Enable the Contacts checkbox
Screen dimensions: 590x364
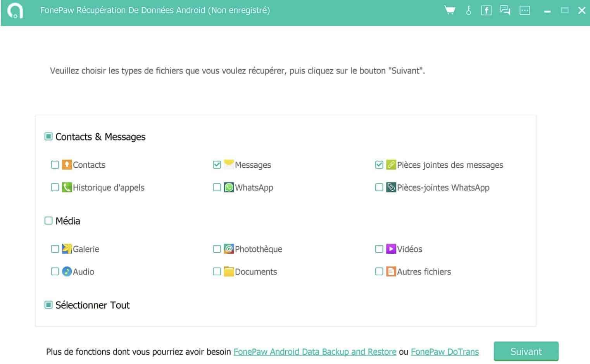click(55, 165)
